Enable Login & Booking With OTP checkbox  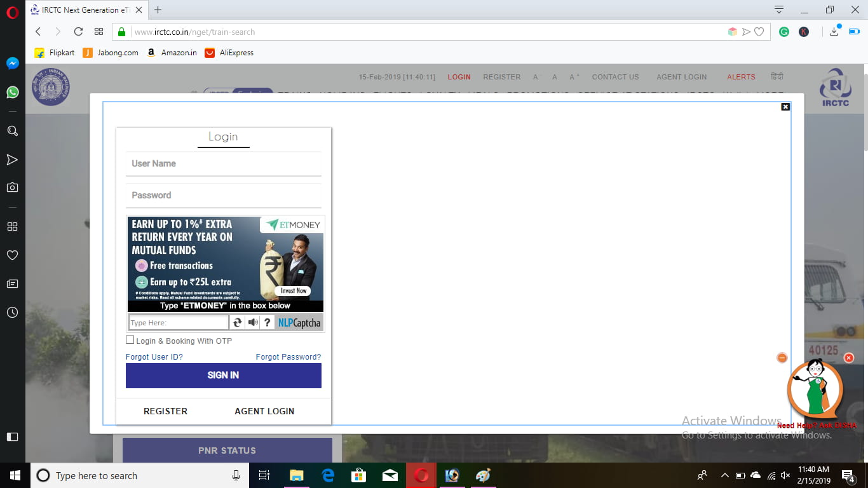click(x=130, y=340)
